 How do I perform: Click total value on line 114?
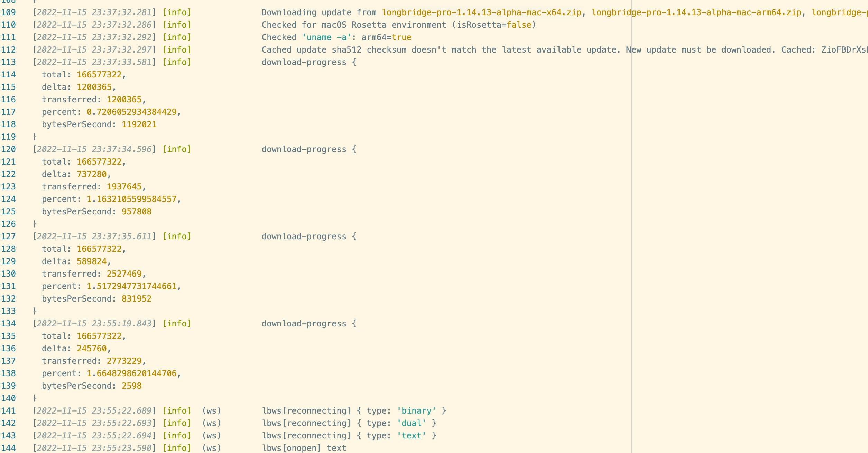tap(99, 75)
